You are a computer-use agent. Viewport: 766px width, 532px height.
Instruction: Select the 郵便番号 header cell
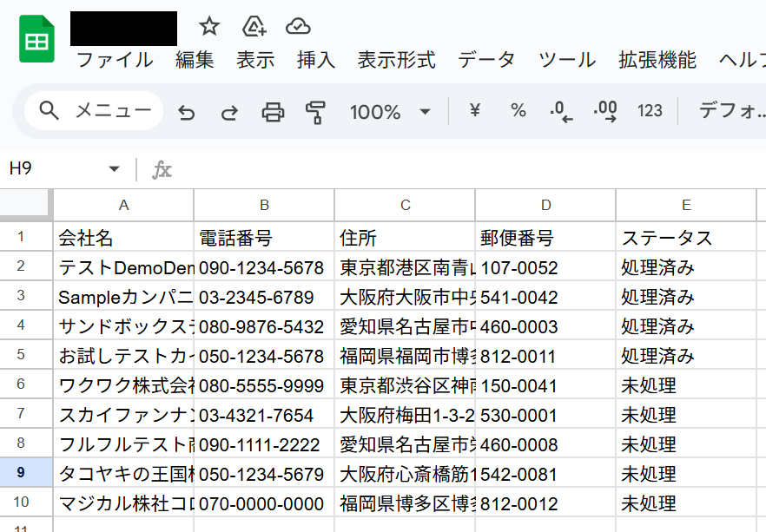coord(545,237)
